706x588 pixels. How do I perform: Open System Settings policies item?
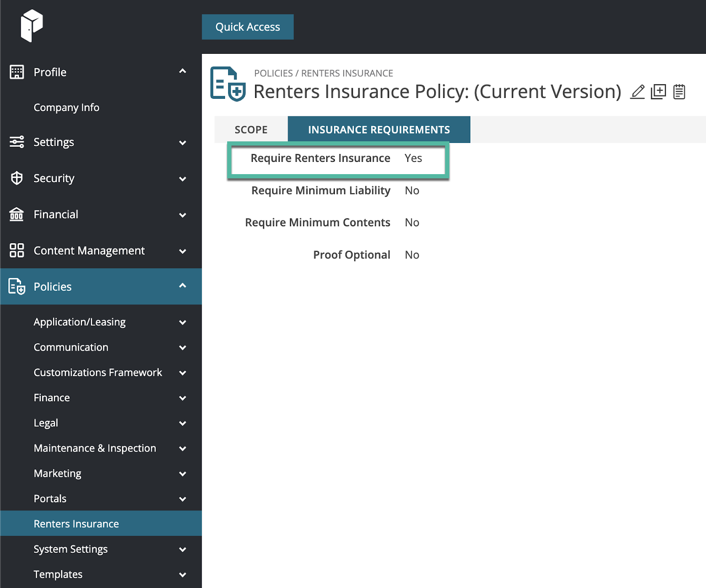[x=71, y=549]
